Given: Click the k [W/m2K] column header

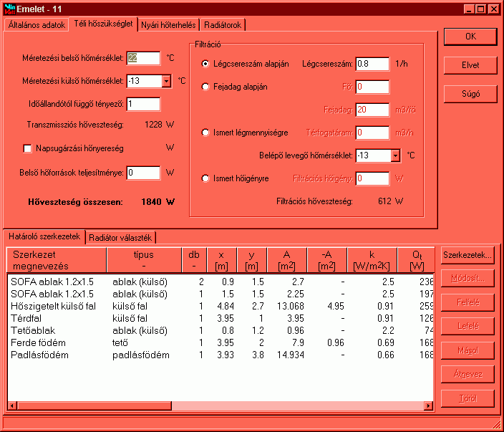Looking at the screenshot, I should click(372, 260).
